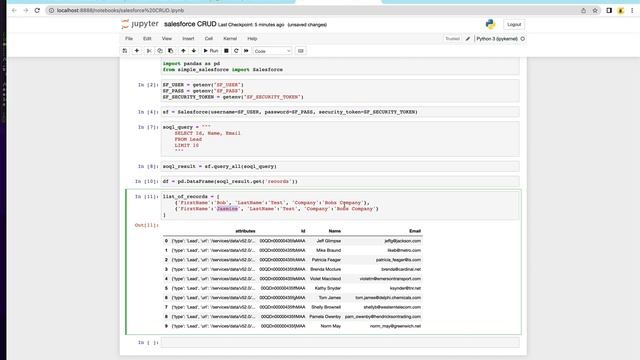640x360 pixels.
Task: Interrupt the kernel with the stop icon
Action: [226, 51]
